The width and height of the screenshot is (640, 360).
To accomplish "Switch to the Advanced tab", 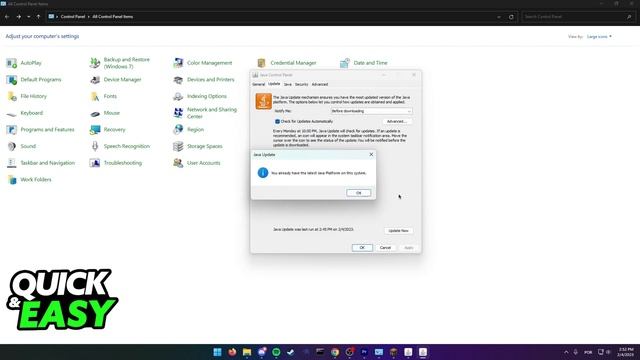I will [x=320, y=84].
